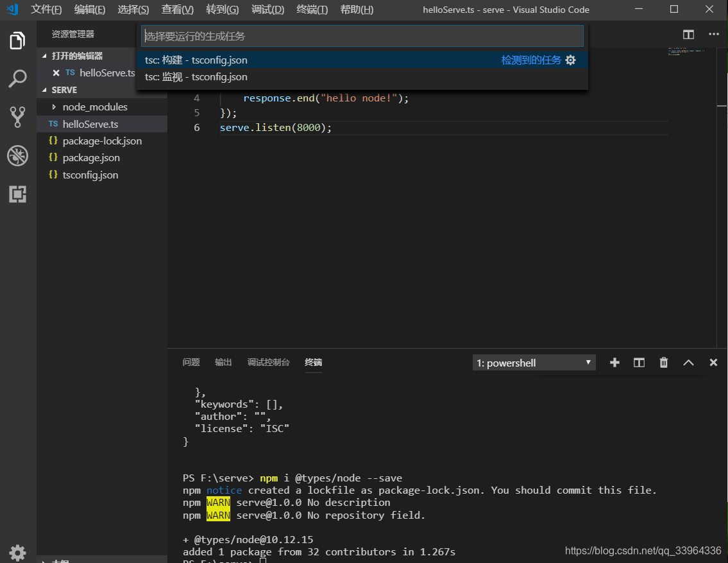Switch to the 调试控制台 panel tab
The width and height of the screenshot is (728, 563).
pyautogui.click(x=268, y=362)
